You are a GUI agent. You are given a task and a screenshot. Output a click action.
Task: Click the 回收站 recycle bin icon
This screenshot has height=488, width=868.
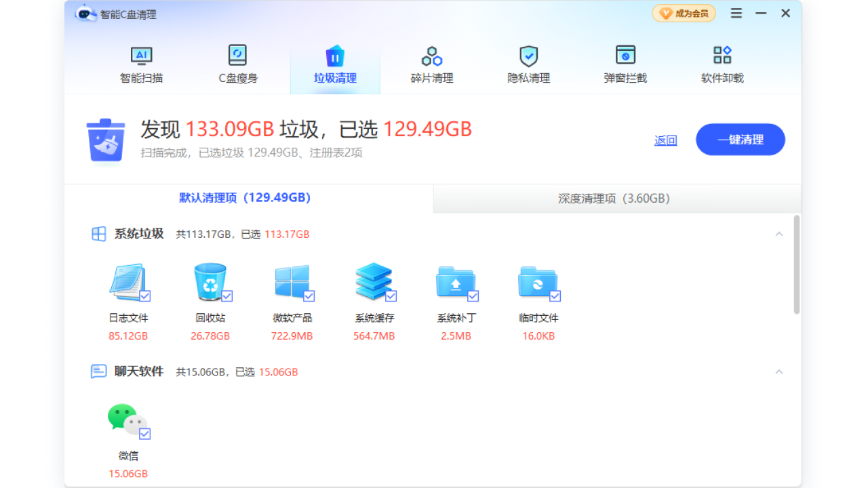[x=210, y=282]
